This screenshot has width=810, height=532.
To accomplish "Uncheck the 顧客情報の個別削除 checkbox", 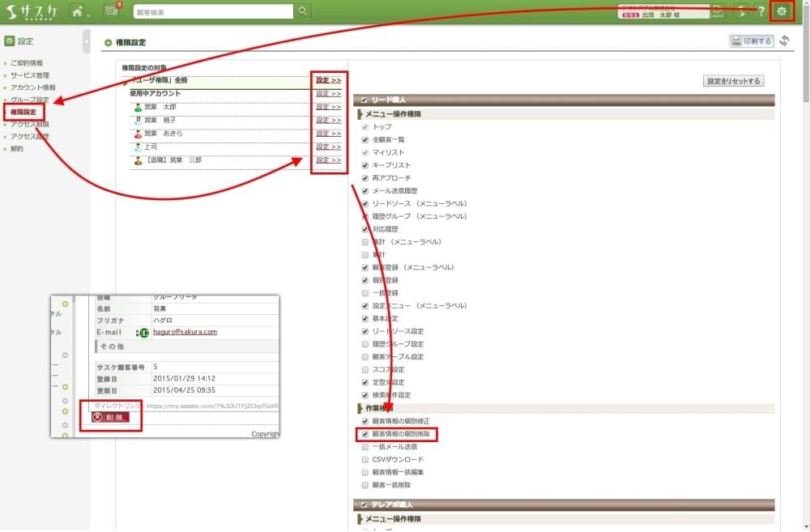I will (365, 434).
